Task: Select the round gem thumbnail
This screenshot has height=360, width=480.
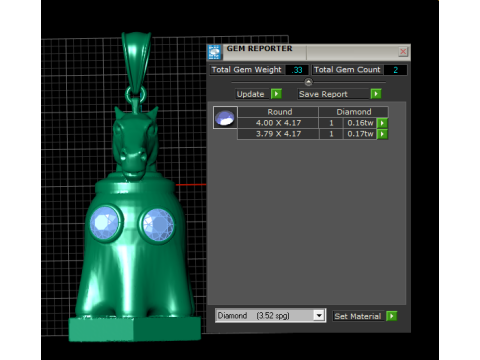Action: click(225, 118)
